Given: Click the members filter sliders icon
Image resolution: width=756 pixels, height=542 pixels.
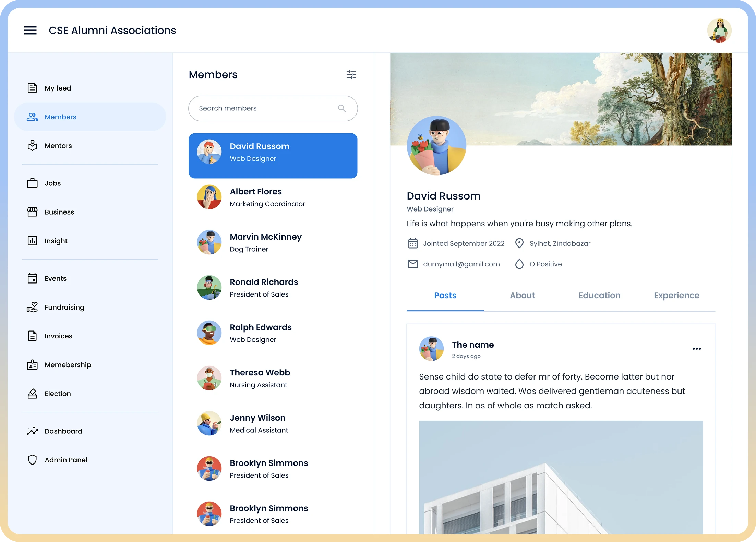Looking at the screenshot, I should click(351, 74).
